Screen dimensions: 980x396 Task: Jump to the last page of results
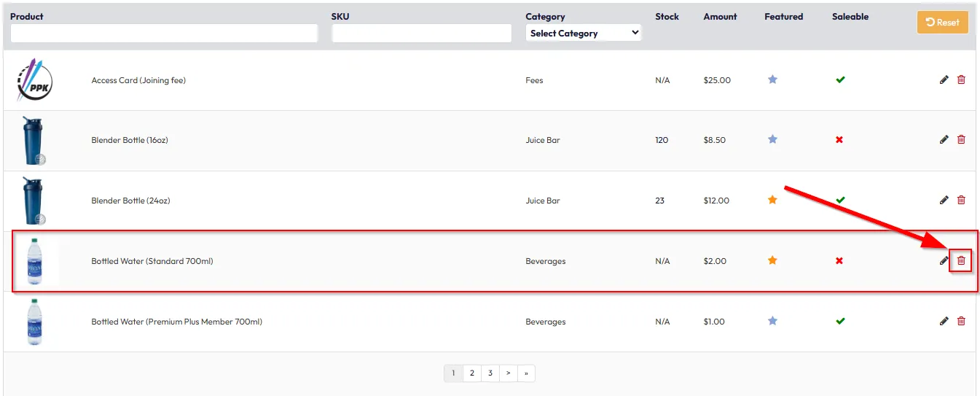(526, 373)
